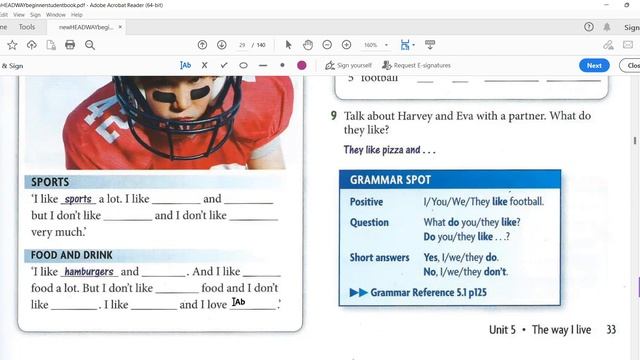Select the dot tool
Image resolution: width=640 pixels, height=360 pixels.
[x=282, y=65]
